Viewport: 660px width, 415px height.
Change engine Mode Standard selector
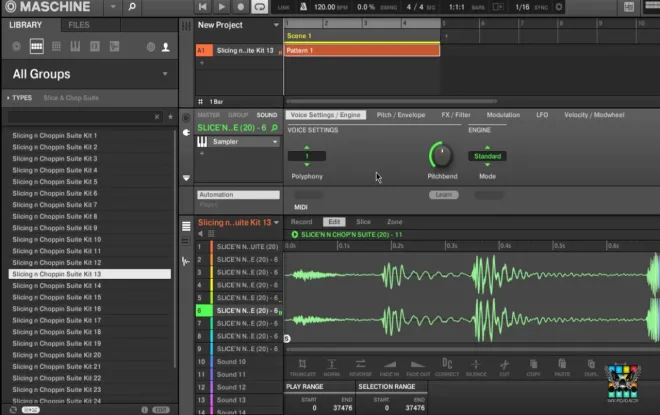487,156
